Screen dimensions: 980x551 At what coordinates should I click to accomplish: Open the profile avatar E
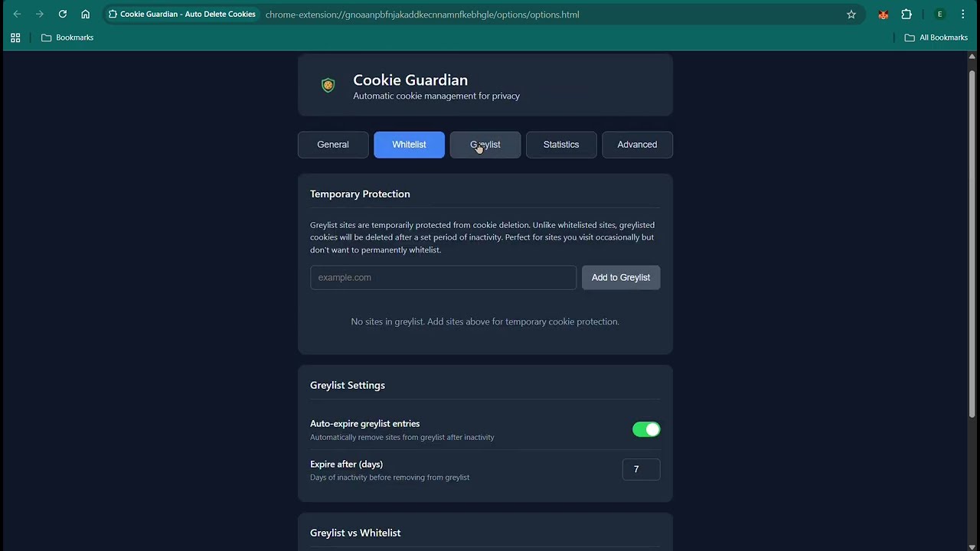pos(939,15)
